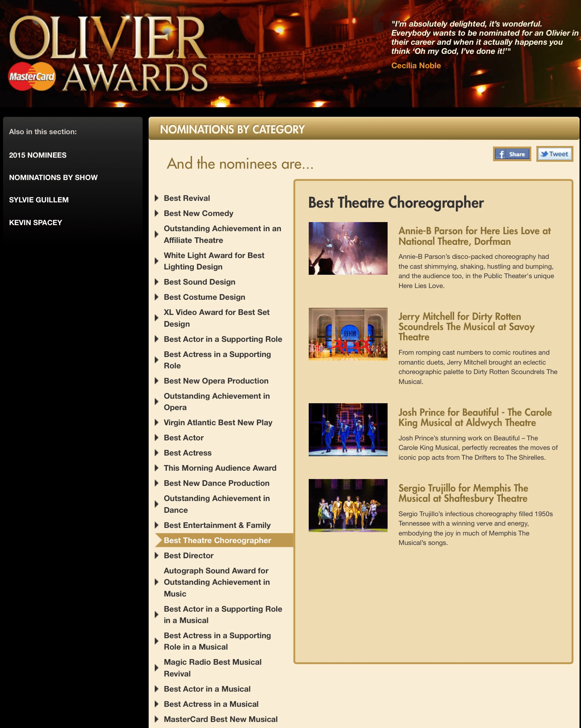The width and height of the screenshot is (581, 728).
Task: Click the Here Lies Love production photo
Action: point(348,248)
